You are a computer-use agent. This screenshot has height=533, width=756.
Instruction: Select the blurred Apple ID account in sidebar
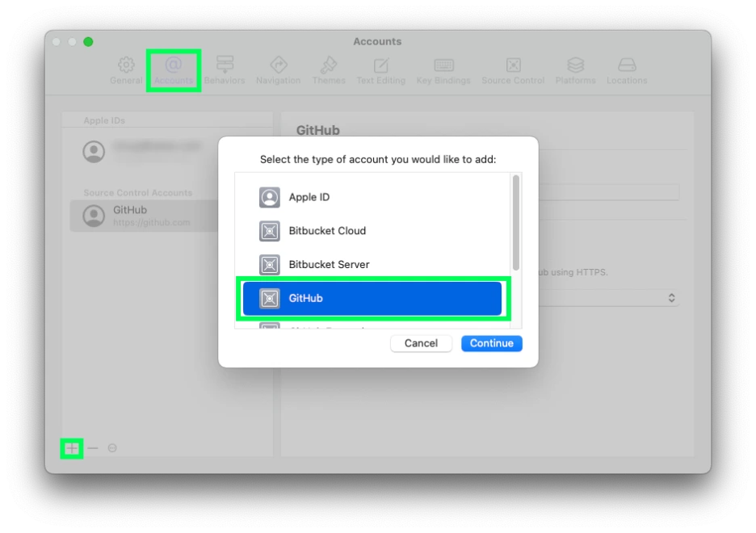pos(145,152)
